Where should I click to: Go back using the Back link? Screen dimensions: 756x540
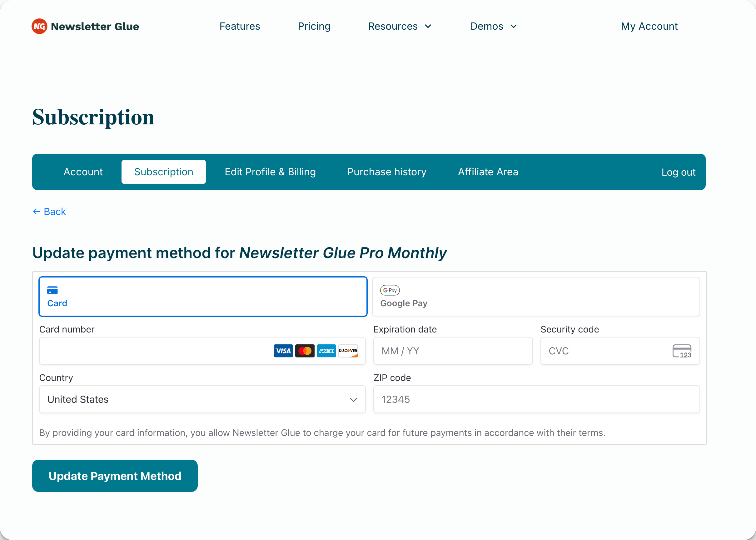(x=49, y=212)
